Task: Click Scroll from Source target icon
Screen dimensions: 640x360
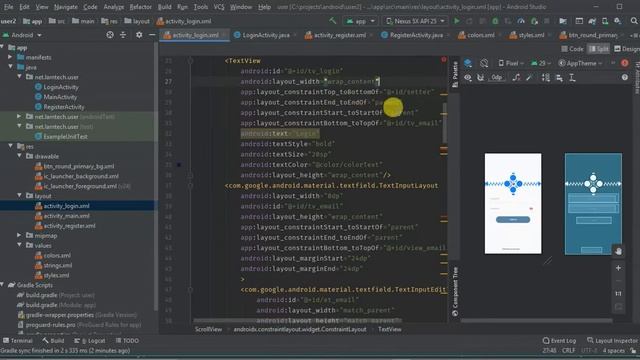Action: pyautogui.click(x=110, y=35)
